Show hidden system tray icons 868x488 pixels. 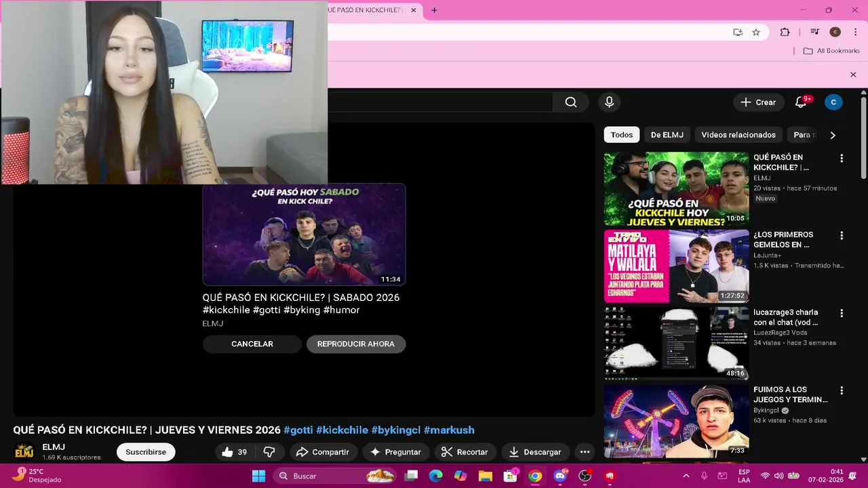tap(686, 476)
